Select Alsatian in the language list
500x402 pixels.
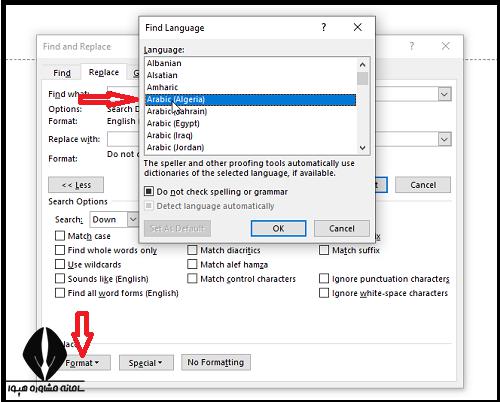click(251, 75)
